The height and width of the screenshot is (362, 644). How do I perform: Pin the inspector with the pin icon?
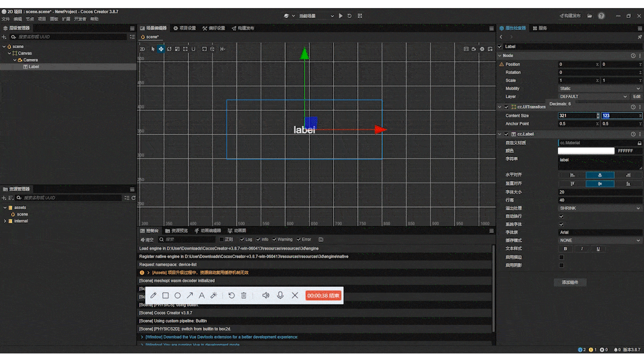(x=640, y=37)
